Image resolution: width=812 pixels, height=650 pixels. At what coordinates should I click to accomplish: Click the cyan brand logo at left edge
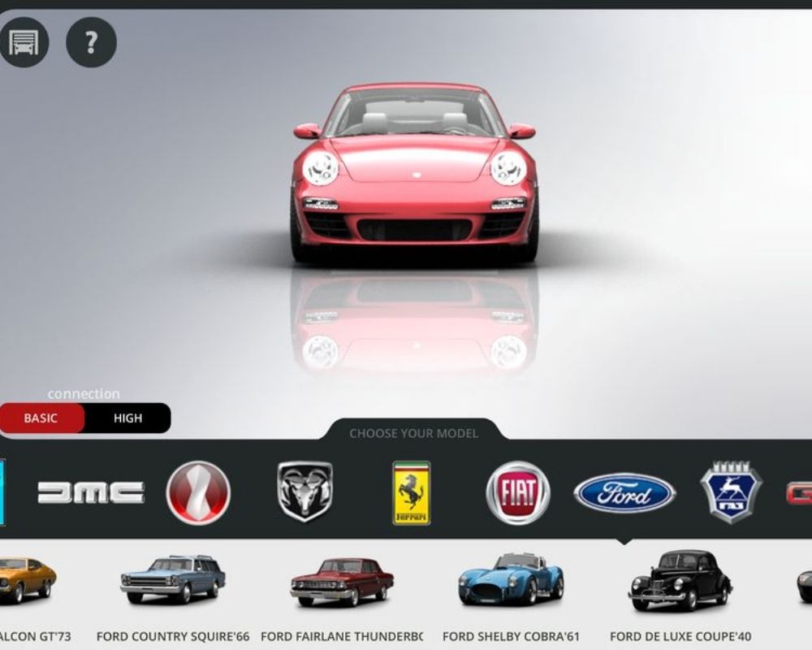pyautogui.click(x=2, y=492)
